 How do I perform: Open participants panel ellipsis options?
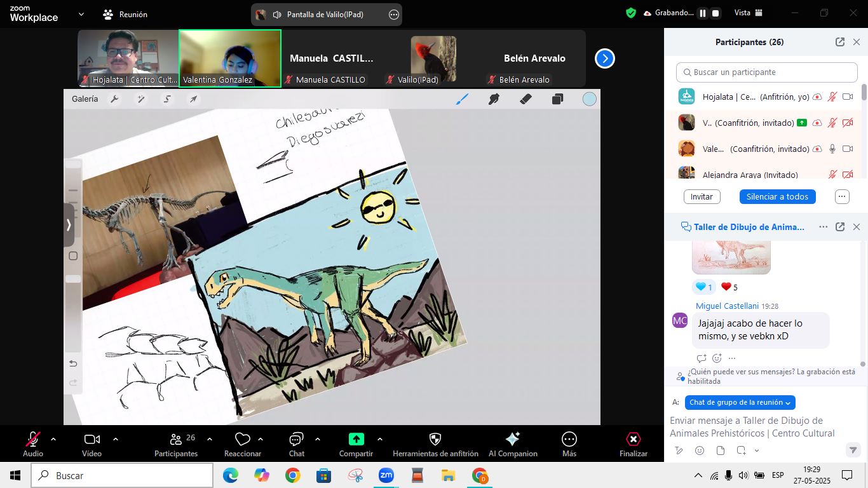[x=842, y=196]
